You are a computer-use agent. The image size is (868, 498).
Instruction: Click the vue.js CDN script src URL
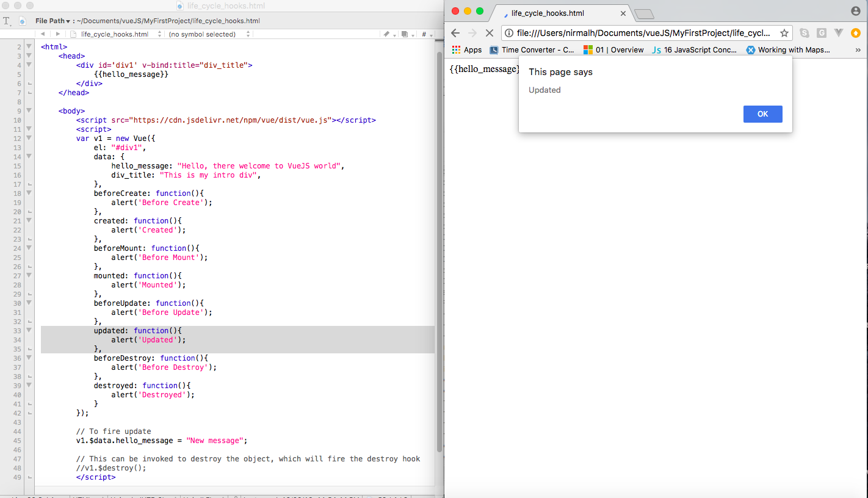230,120
